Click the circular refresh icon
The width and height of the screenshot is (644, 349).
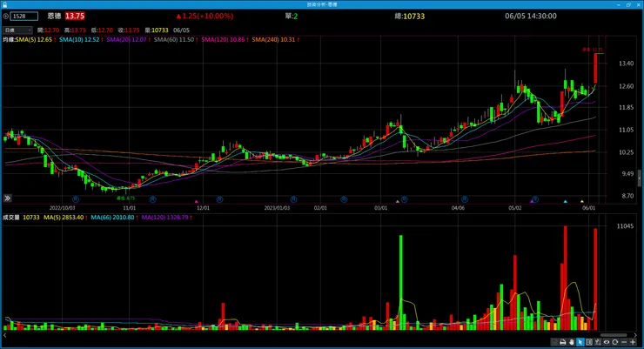click(614, 342)
